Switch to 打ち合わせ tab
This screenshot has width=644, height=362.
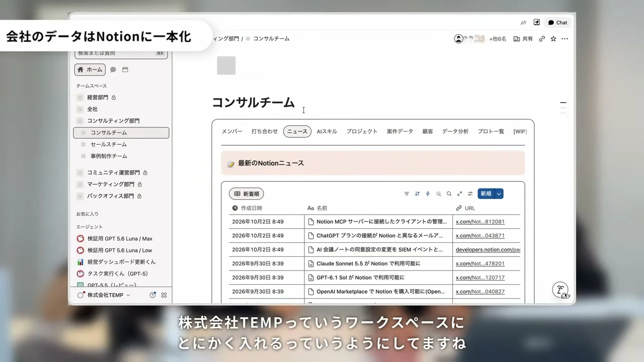(265, 131)
